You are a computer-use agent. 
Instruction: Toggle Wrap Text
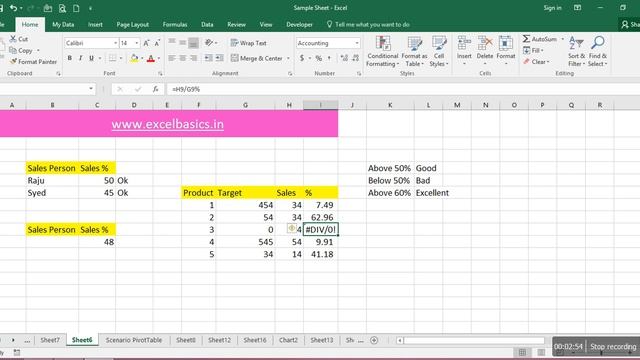249,43
